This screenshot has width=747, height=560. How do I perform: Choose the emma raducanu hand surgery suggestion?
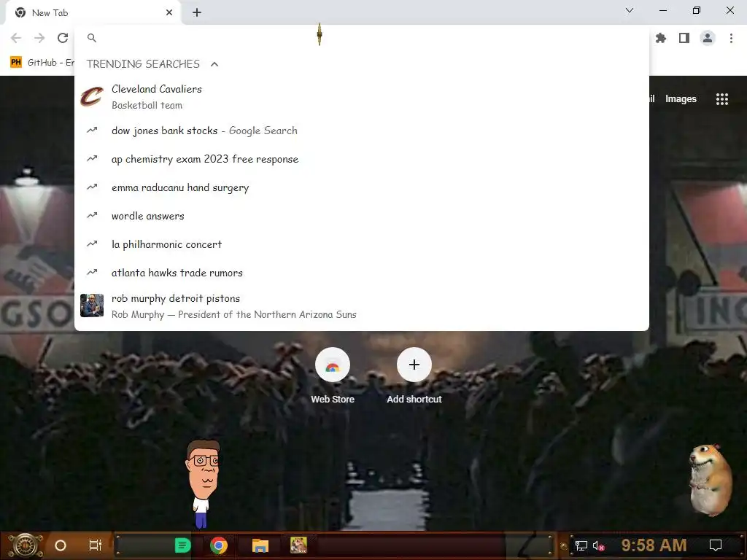coord(362,187)
